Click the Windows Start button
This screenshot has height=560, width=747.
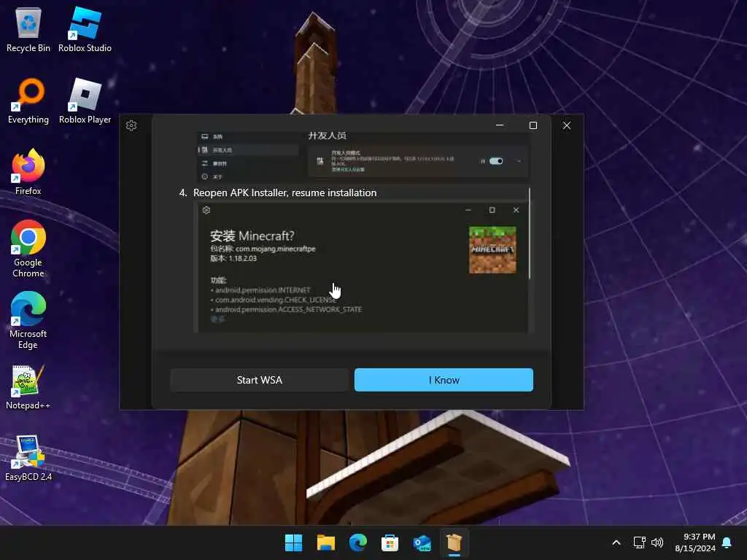click(x=293, y=542)
